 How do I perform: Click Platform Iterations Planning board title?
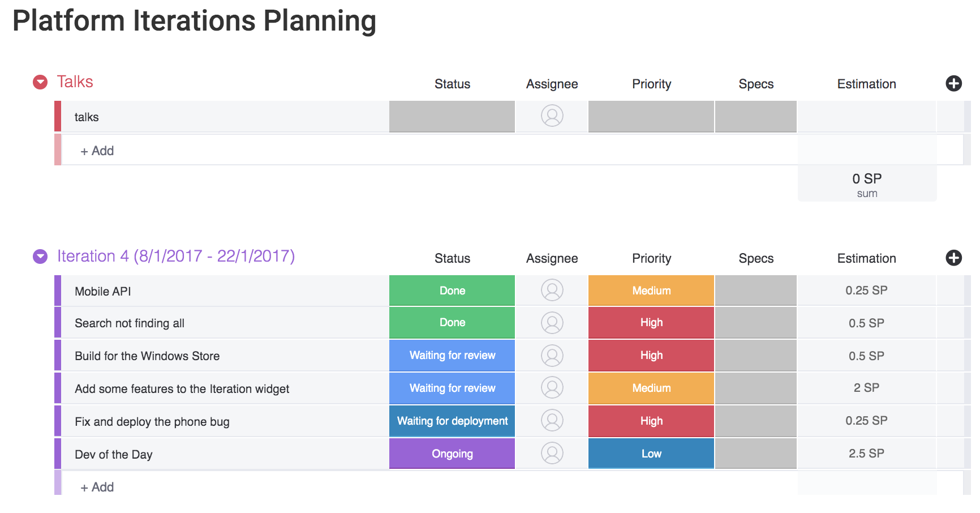pos(194,22)
